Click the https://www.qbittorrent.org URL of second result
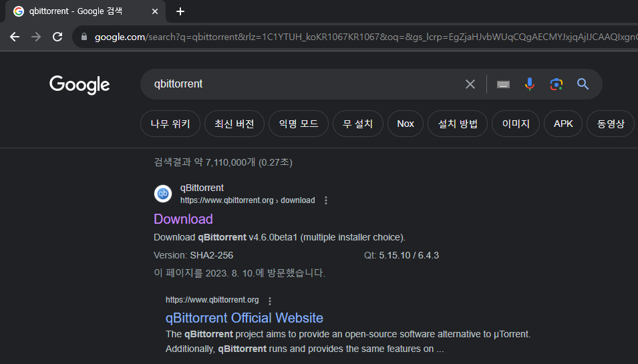 tap(212, 300)
